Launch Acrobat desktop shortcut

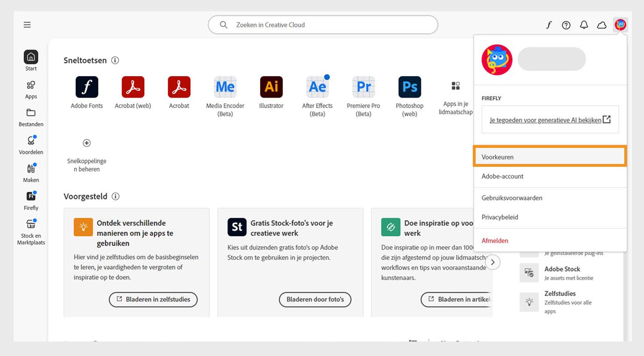[179, 93]
